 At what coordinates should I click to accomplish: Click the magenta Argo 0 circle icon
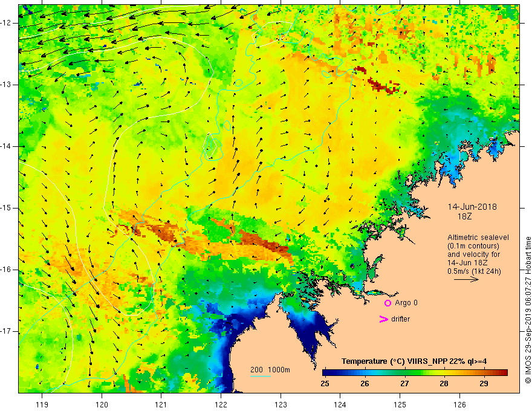click(388, 303)
